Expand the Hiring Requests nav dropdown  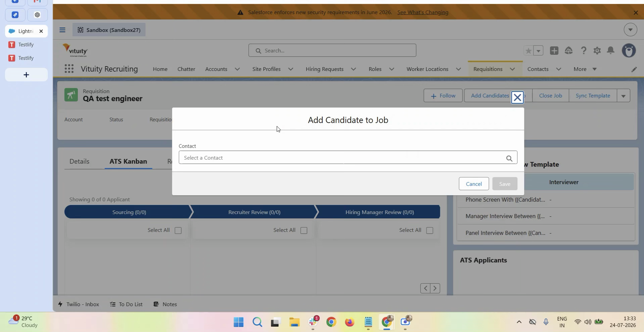[x=354, y=69]
